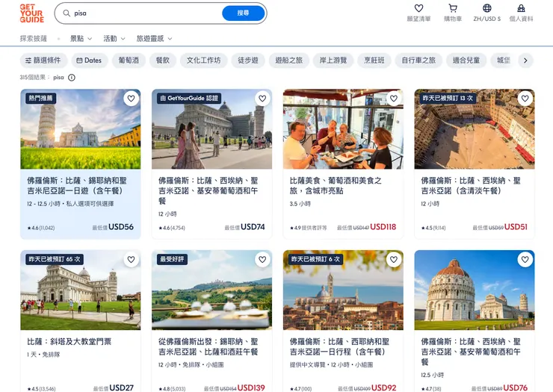
Task: Expand the 旅遊靈感 dropdown menu
Action: point(154,38)
